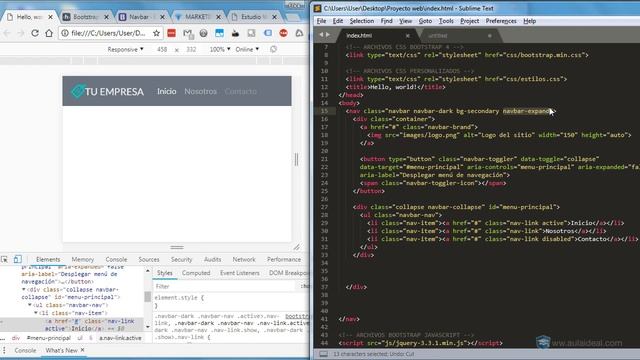640x360 pixels.
Task: Click the viewport width value 458
Action: tap(162, 49)
